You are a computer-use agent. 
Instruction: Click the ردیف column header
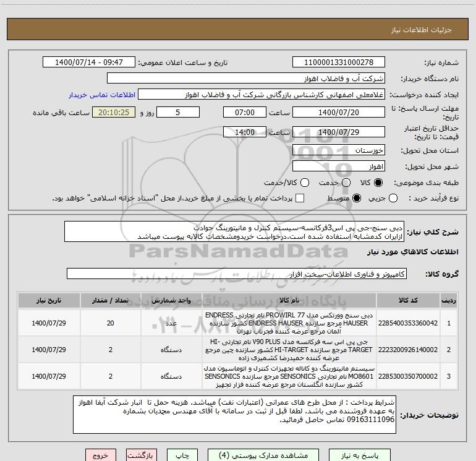449,301
